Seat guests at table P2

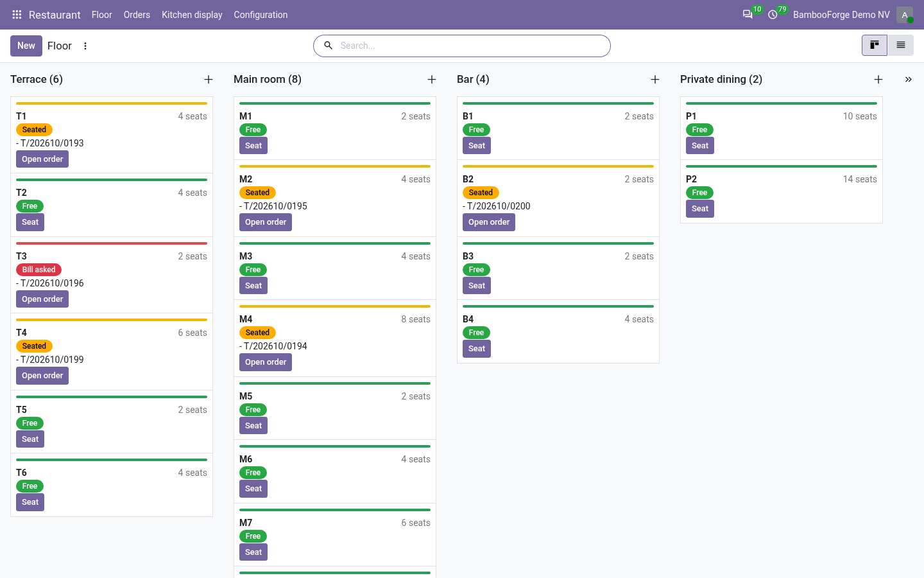(x=700, y=209)
